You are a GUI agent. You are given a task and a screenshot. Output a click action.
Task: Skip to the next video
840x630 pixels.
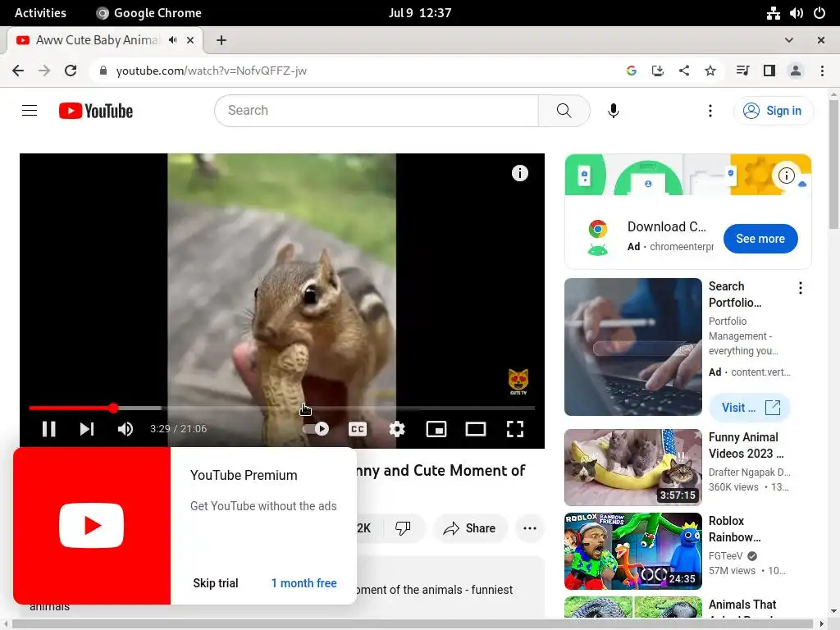(87, 429)
